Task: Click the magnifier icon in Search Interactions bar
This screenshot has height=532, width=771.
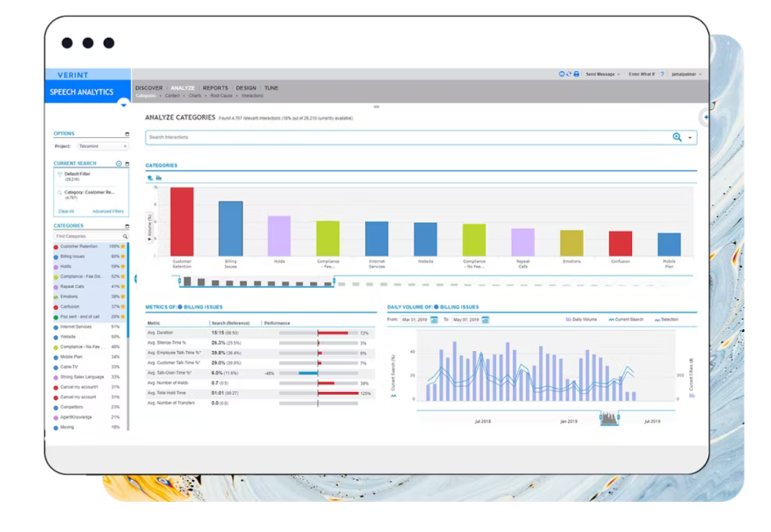Action: [x=677, y=137]
